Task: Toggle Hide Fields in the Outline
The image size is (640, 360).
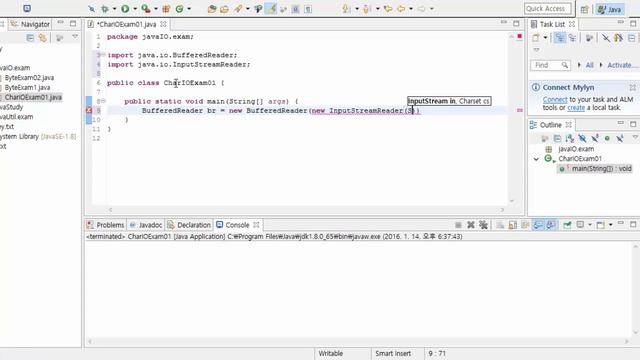Action: tap(582, 138)
